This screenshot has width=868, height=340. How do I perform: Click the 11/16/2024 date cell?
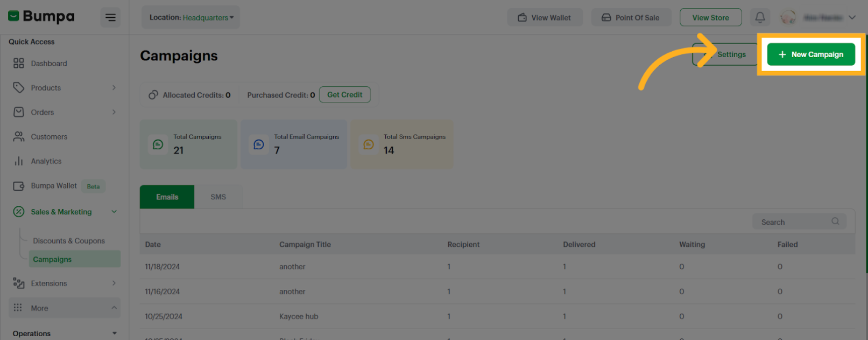pyautogui.click(x=163, y=292)
